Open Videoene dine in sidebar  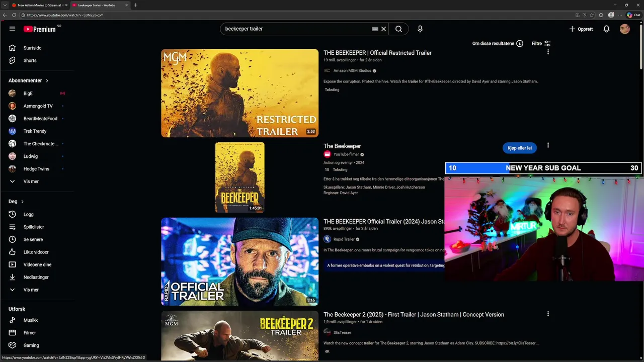37,265
